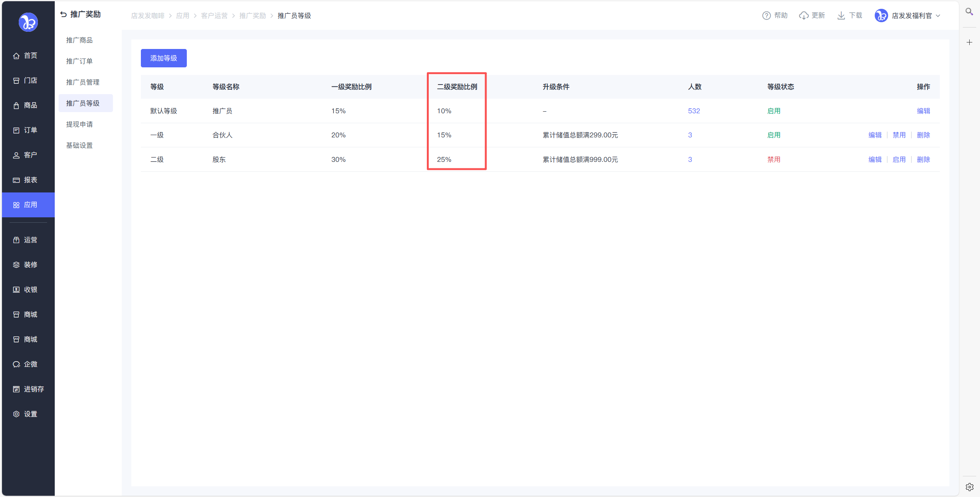Click the plus icon in right strip
This screenshot has width=980, height=497.
969,42
